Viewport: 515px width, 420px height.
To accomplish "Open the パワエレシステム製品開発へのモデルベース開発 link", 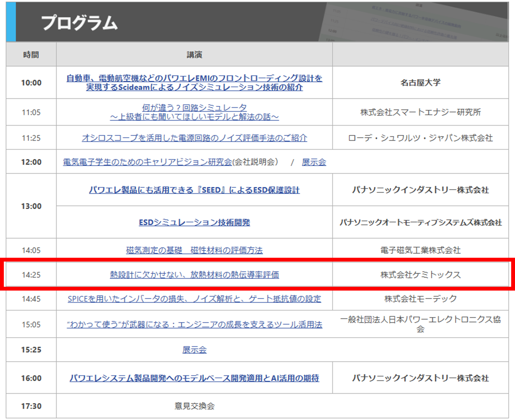I will 194,378.
